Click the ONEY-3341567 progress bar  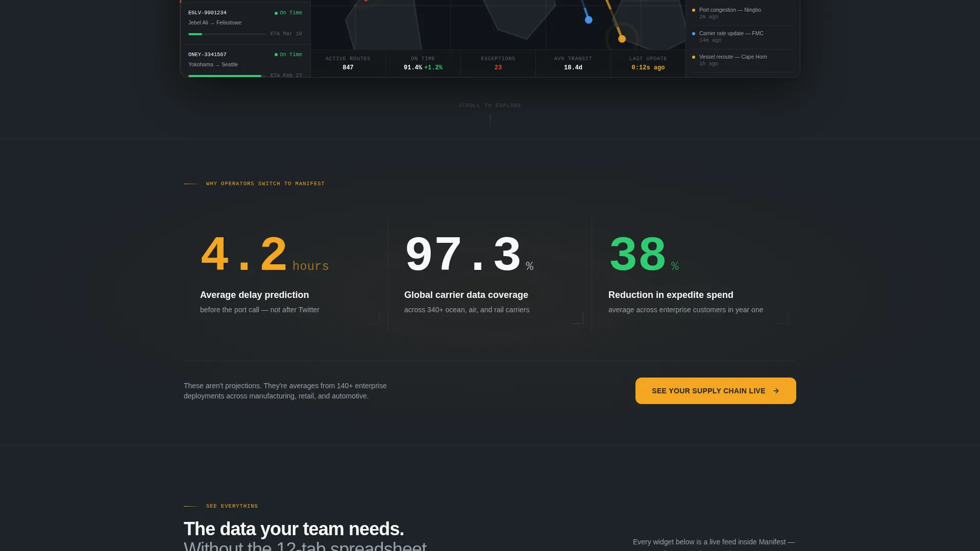tap(227, 76)
